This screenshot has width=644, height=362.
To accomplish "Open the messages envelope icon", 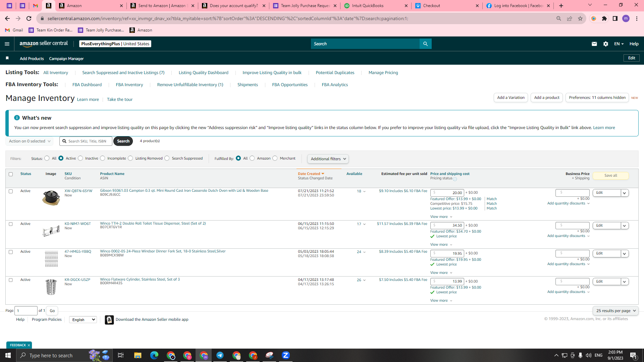I will 594,44.
